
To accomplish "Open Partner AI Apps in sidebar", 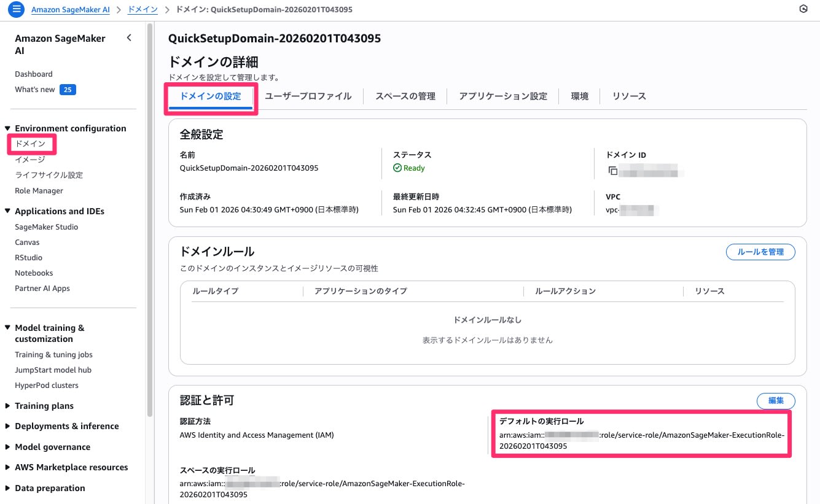I will pyautogui.click(x=42, y=289).
